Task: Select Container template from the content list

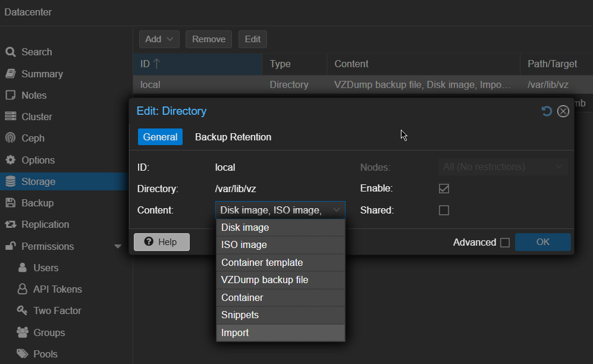Action: point(262,262)
